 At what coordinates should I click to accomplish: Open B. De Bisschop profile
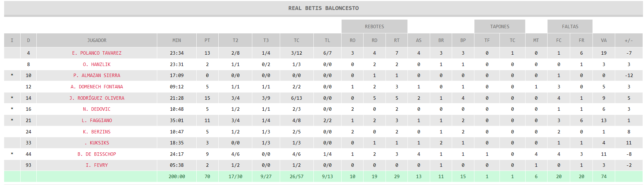point(97,154)
